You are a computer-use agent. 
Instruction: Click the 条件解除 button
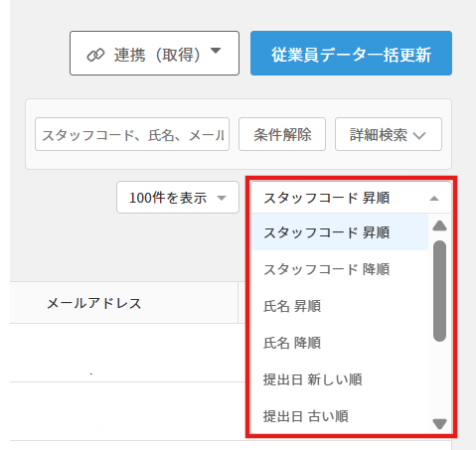coord(282,134)
